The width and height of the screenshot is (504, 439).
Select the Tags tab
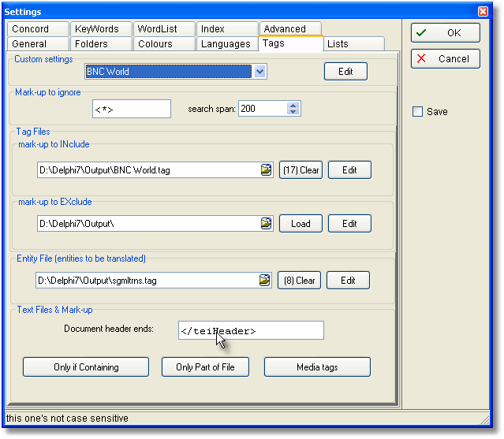pyautogui.click(x=290, y=43)
